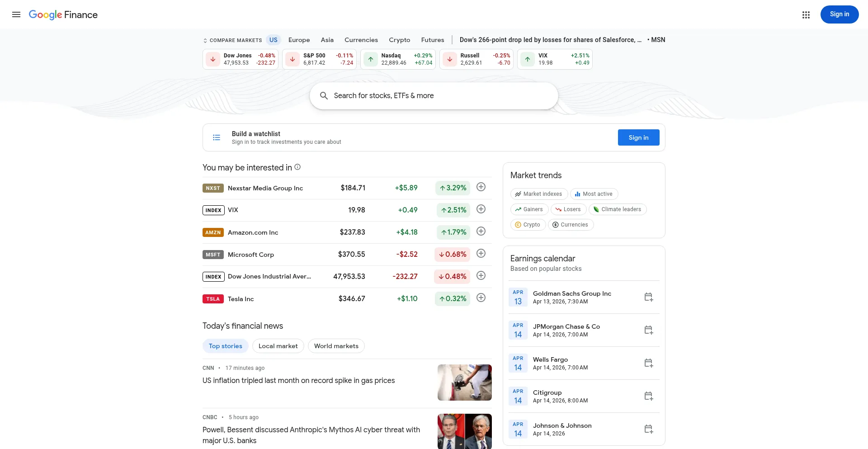
Task: Open the Most active trend chip
Action: [594, 194]
